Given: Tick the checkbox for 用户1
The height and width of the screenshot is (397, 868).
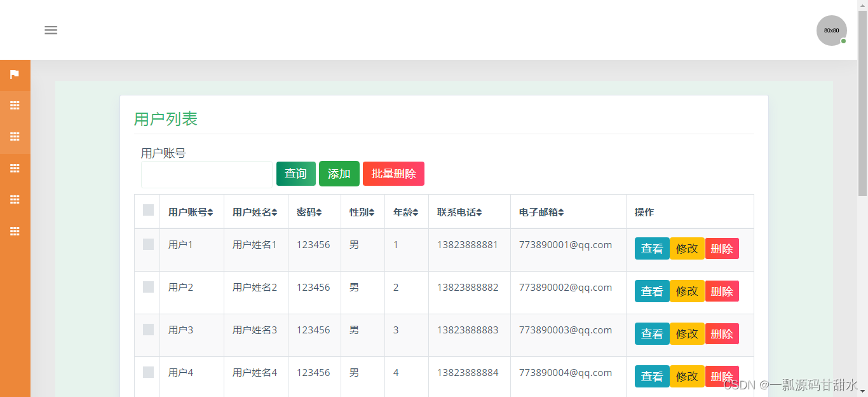Looking at the screenshot, I should [x=148, y=244].
